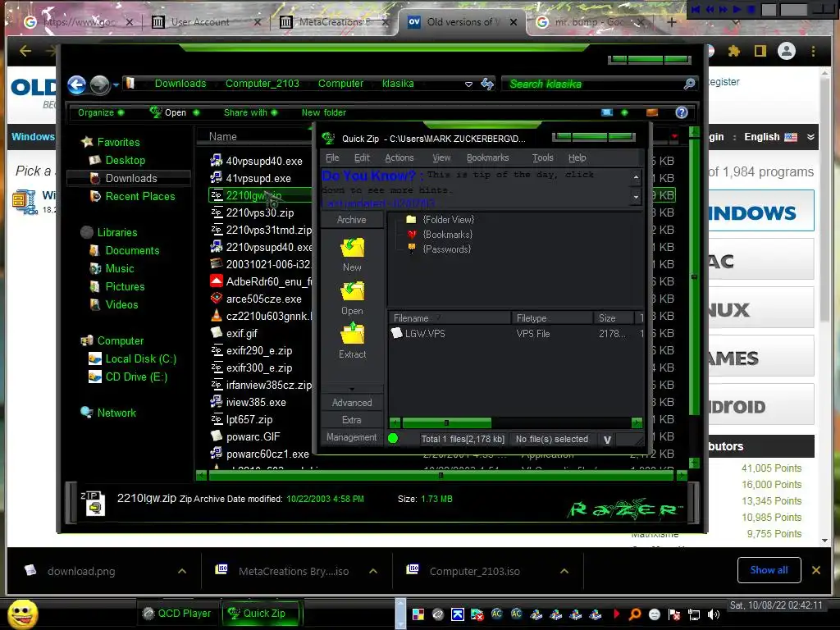Select Desktop under Favorites

coord(125,160)
